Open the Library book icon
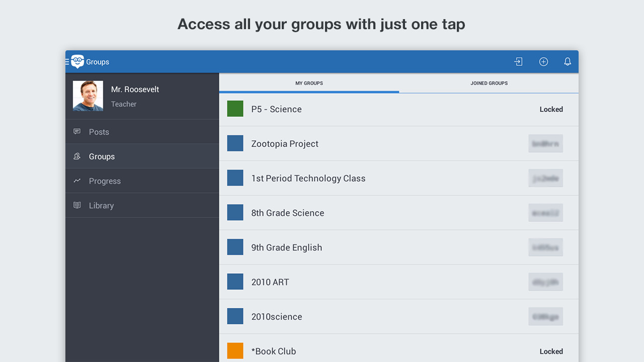This screenshot has height=362, width=644. point(76,205)
